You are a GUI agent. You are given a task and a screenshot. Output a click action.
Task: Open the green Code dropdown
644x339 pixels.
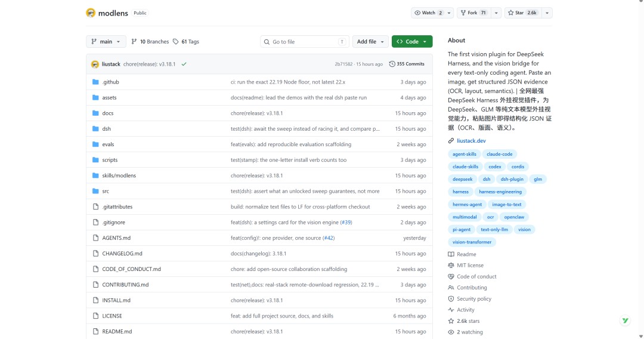coord(412,42)
